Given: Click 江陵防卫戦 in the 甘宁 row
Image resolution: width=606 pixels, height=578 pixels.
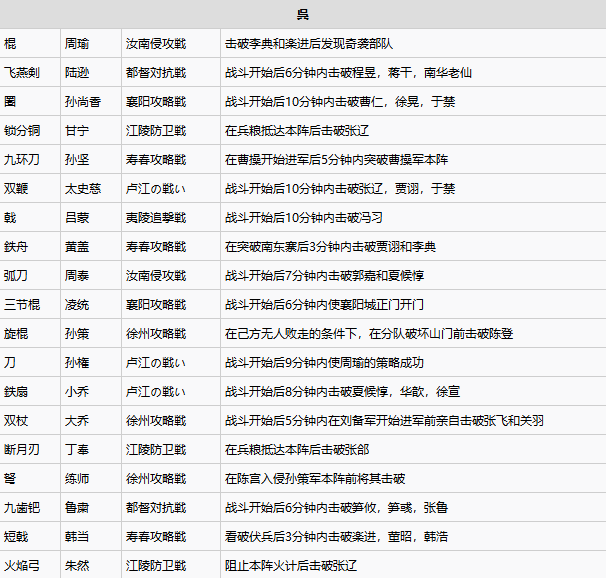Looking at the screenshot, I should point(156,131).
